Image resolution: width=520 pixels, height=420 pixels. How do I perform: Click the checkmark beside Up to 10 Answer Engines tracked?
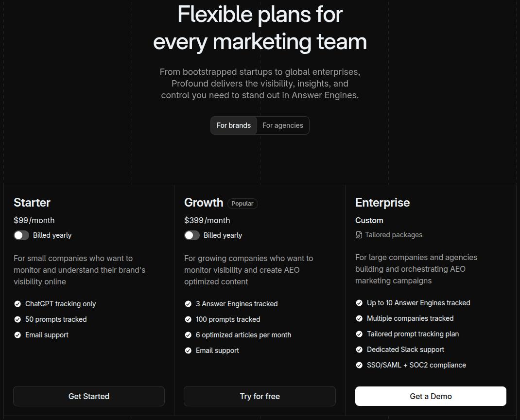tap(359, 303)
